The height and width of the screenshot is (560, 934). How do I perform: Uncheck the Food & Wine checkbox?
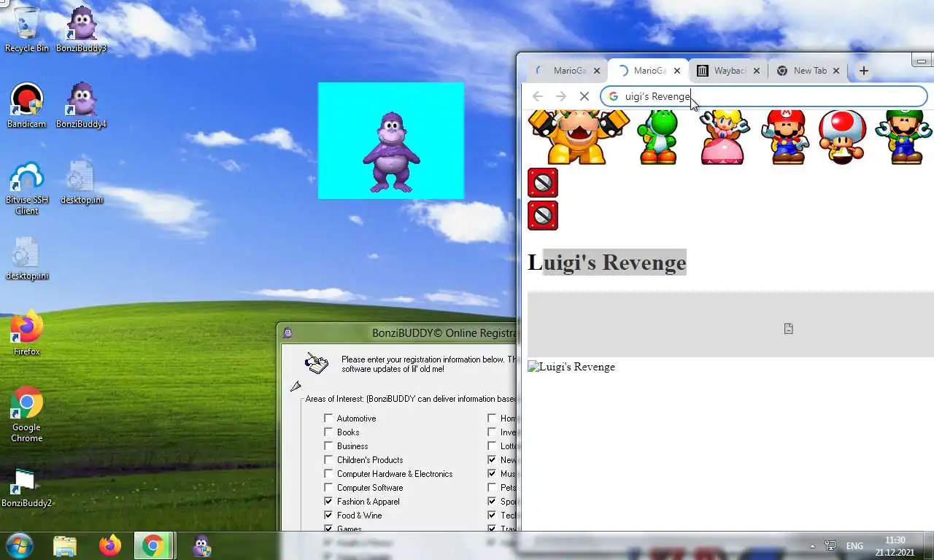point(328,516)
